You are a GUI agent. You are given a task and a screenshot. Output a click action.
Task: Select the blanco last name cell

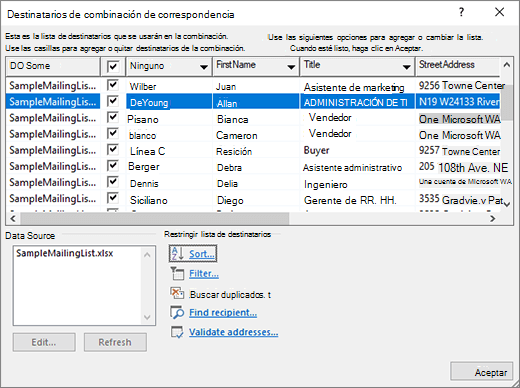click(169, 135)
